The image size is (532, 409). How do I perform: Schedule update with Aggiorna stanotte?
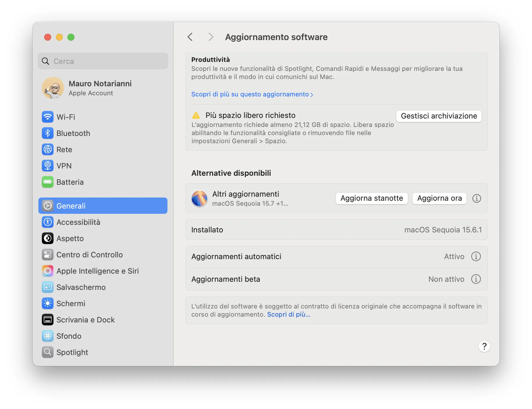(x=372, y=198)
